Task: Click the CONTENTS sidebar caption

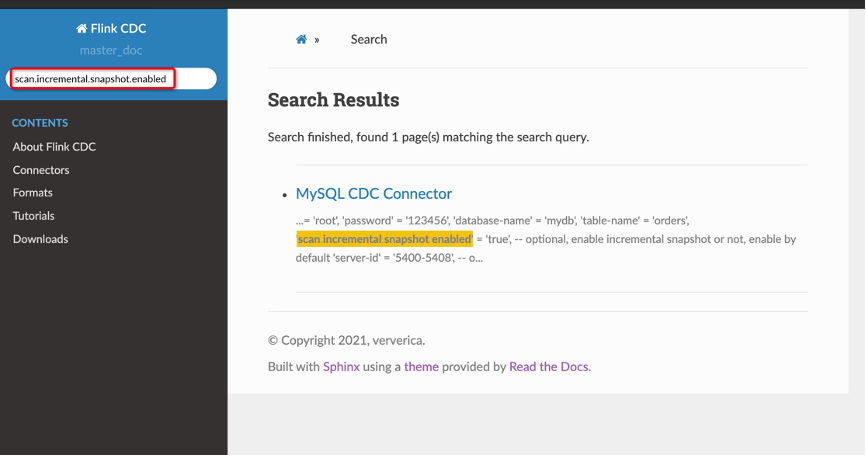Action: [40, 123]
